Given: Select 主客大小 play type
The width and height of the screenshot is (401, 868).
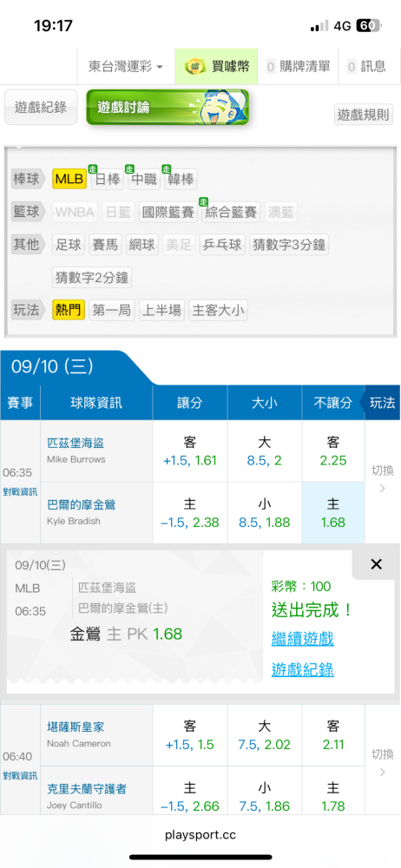Looking at the screenshot, I should 218,311.
